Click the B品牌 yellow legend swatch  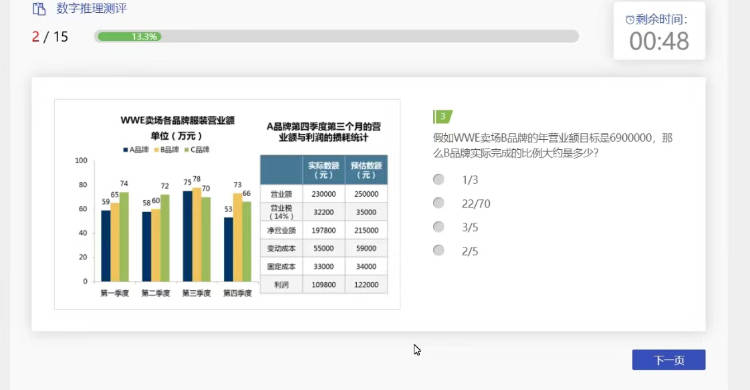156,150
